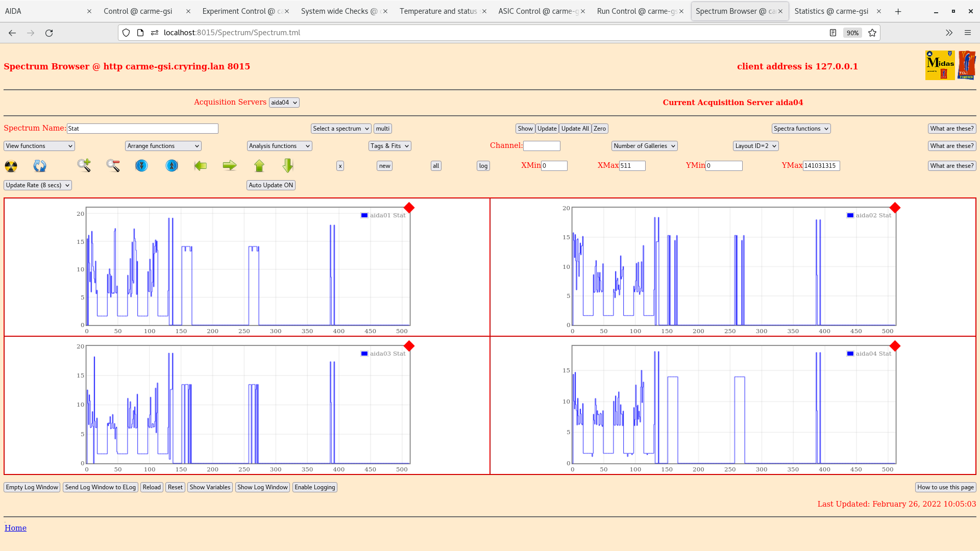Click the 90% zoom level indicator
Viewport: 980px width, 551px height.
click(852, 33)
